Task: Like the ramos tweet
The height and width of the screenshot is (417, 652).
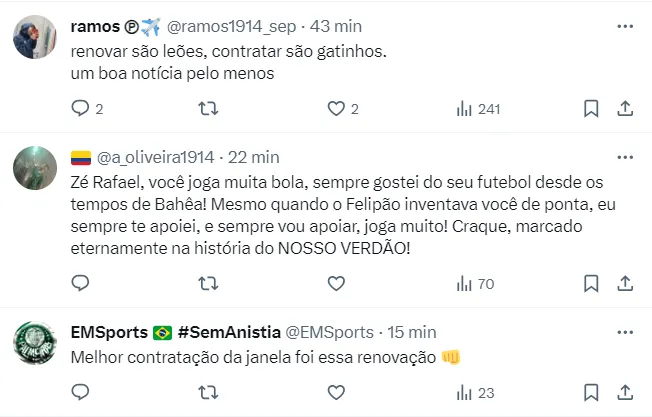Action: (x=336, y=108)
